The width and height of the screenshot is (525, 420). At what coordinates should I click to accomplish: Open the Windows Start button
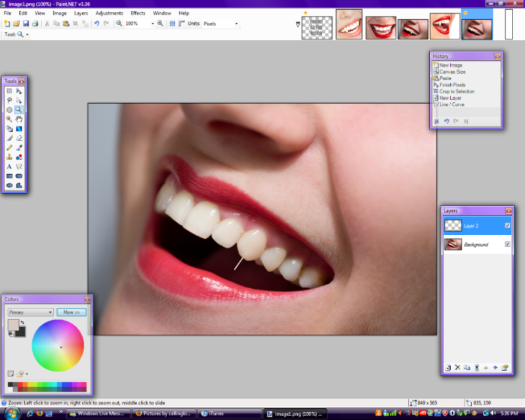coord(11,413)
